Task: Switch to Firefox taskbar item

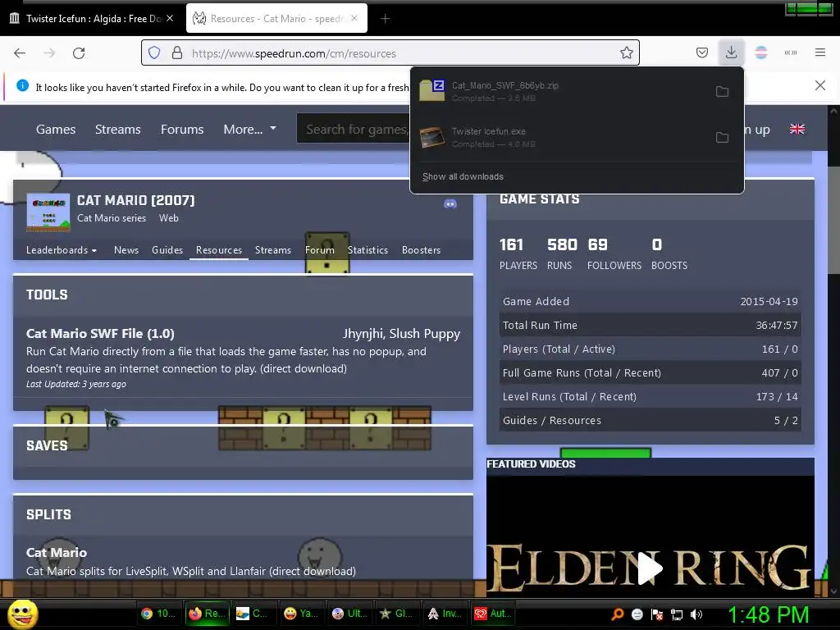Action: 208,614
